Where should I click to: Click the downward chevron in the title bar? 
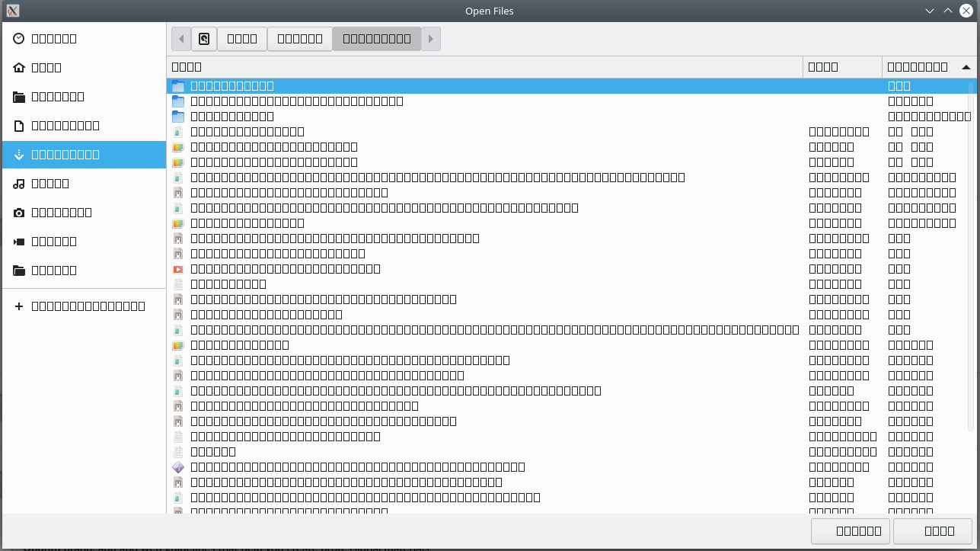[x=930, y=11]
